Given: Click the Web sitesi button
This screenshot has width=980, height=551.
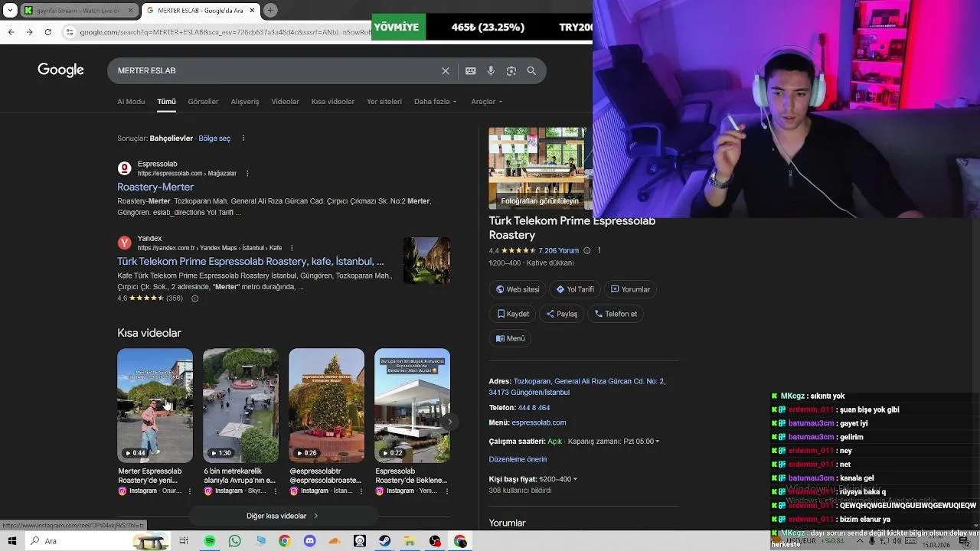Looking at the screenshot, I should [518, 289].
